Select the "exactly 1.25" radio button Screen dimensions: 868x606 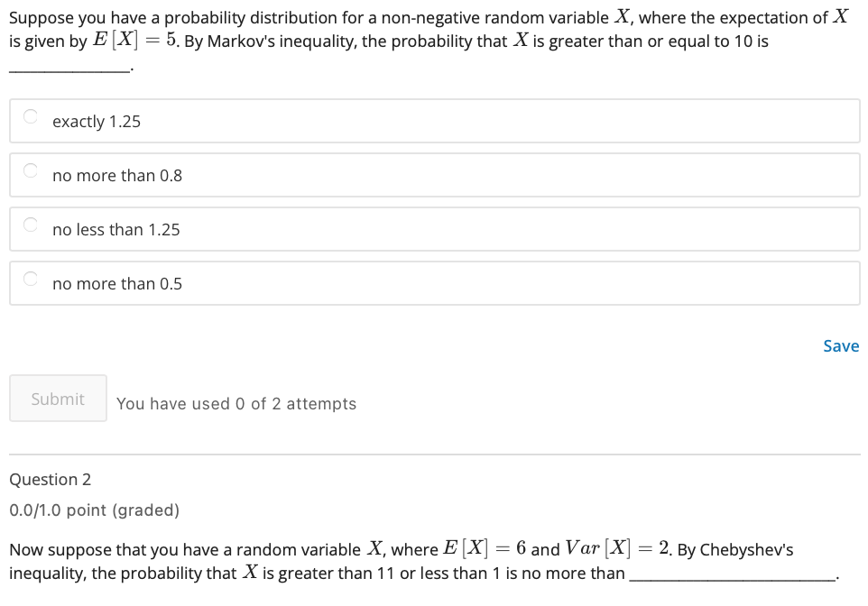pos(29,117)
